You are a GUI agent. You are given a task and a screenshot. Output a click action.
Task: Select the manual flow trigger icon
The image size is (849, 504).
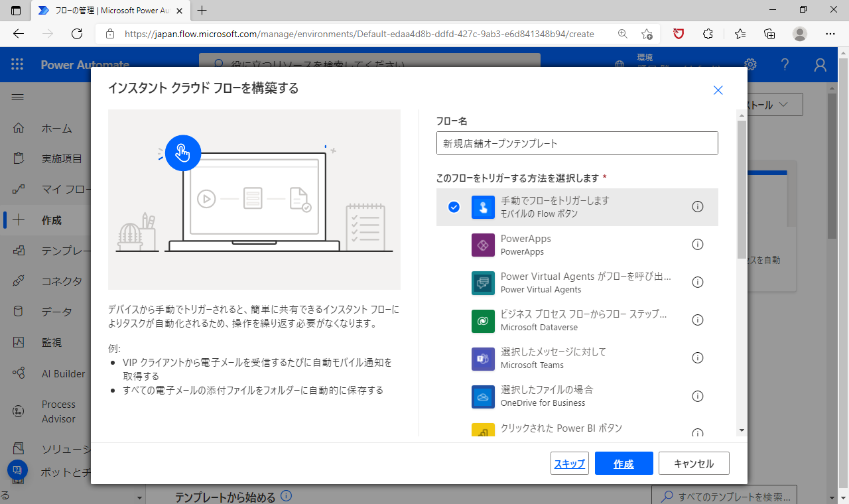[x=483, y=207]
